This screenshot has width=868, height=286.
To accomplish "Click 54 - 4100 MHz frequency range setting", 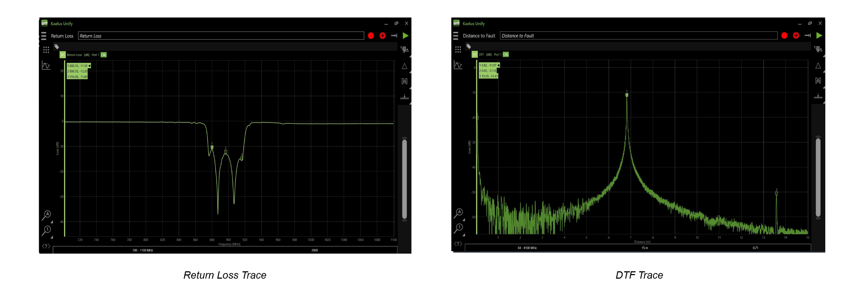I will 527,248.
